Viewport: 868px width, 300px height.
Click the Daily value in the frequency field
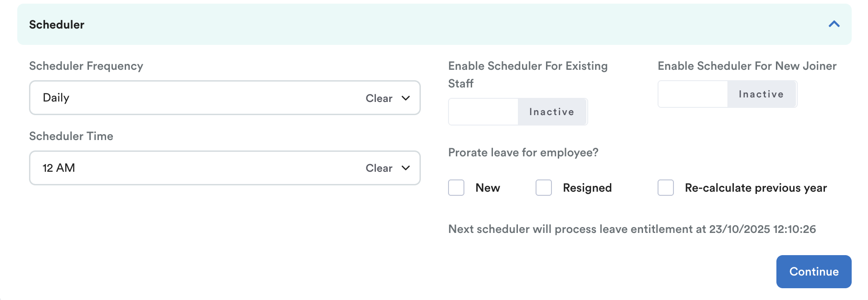(56, 98)
